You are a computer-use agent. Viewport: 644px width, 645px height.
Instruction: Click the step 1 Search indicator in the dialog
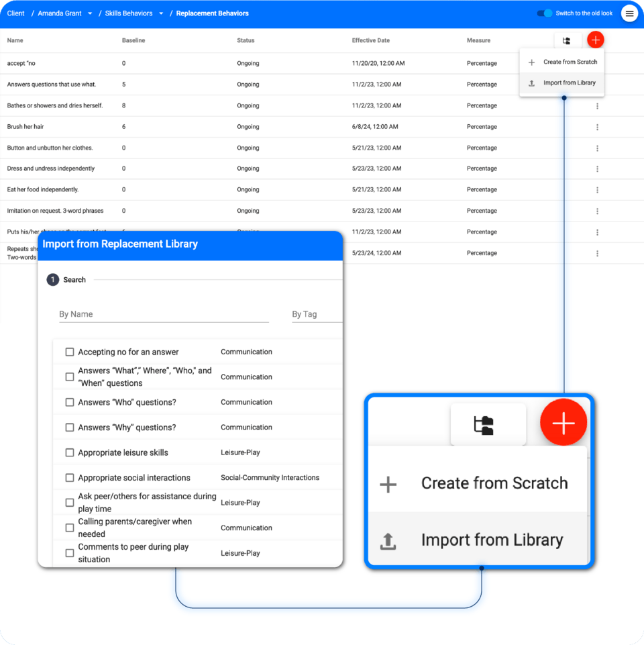pyautogui.click(x=52, y=279)
